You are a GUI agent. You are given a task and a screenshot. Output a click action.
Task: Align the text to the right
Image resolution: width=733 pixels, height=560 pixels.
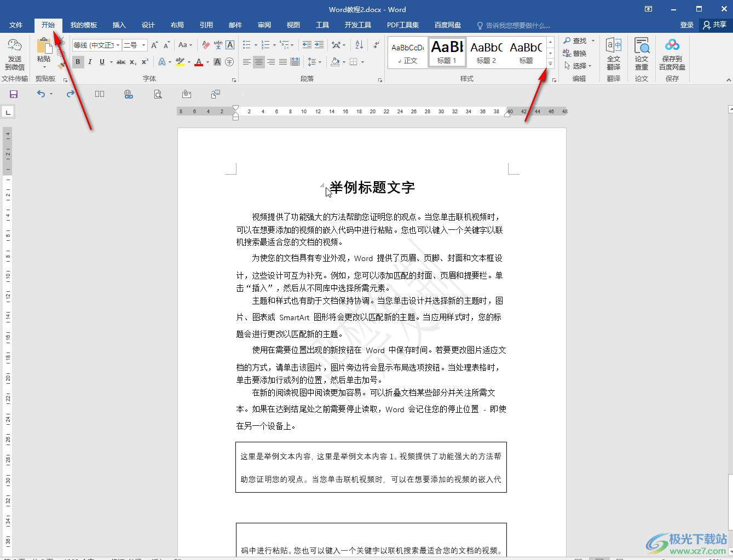(x=271, y=62)
